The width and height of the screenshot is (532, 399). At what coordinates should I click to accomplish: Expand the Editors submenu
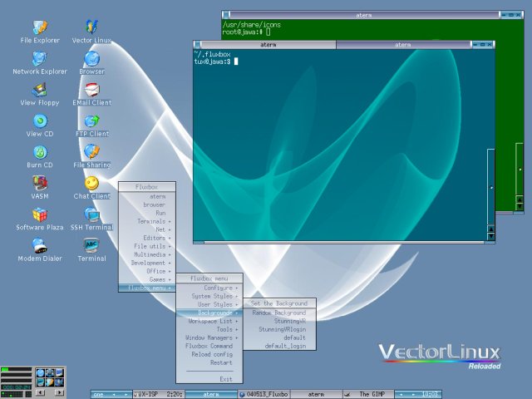coord(147,238)
